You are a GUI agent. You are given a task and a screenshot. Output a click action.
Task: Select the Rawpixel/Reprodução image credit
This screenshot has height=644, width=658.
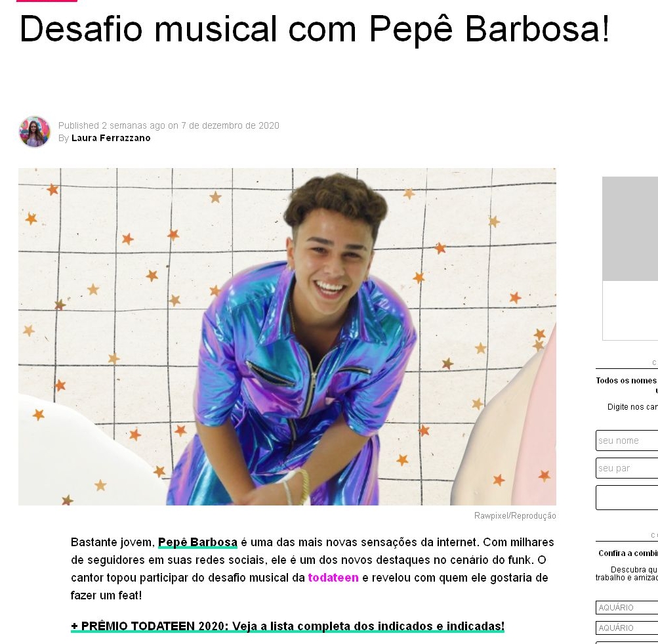pyautogui.click(x=515, y=515)
